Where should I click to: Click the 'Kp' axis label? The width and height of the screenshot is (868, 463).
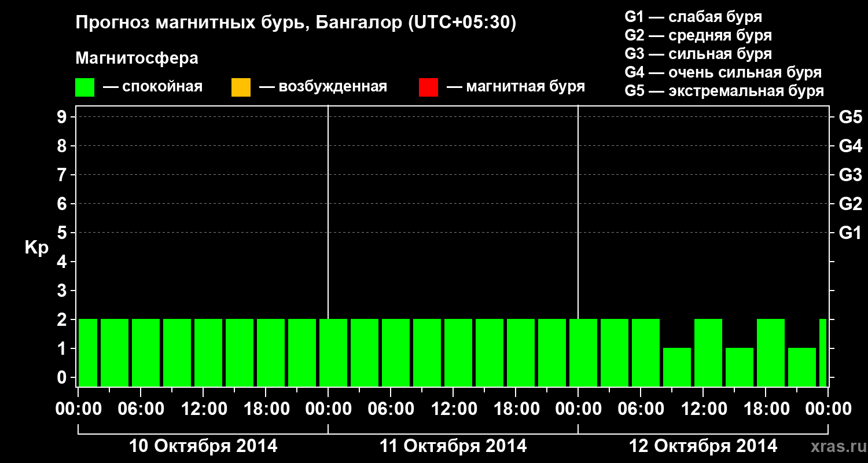point(36,248)
